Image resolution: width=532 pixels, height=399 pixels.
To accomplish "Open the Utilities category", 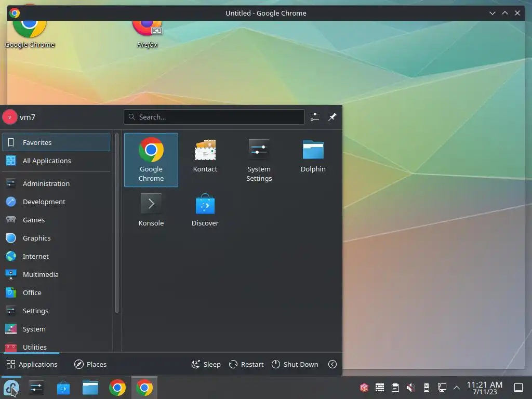I will click(56, 346).
